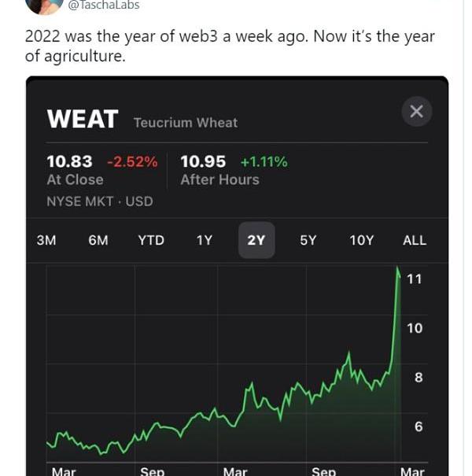This screenshot has width=472, height=476.
Task: Click the NYSE MKT · USD label
Action: click(x=100, y=201)
